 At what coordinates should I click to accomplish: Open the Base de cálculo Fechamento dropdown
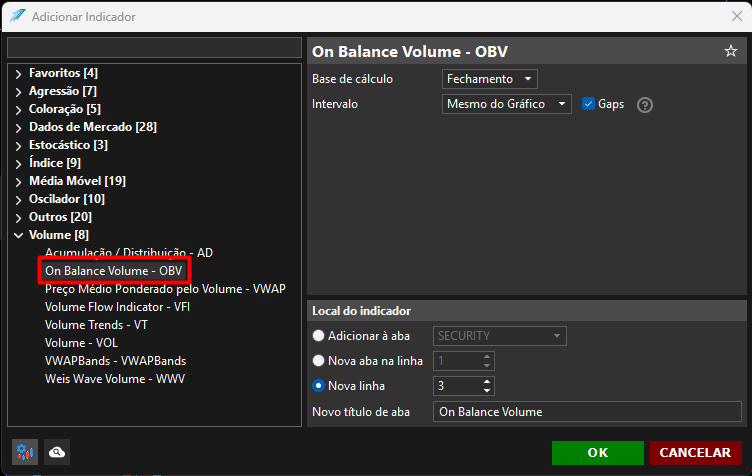click(x=490, y=79)
